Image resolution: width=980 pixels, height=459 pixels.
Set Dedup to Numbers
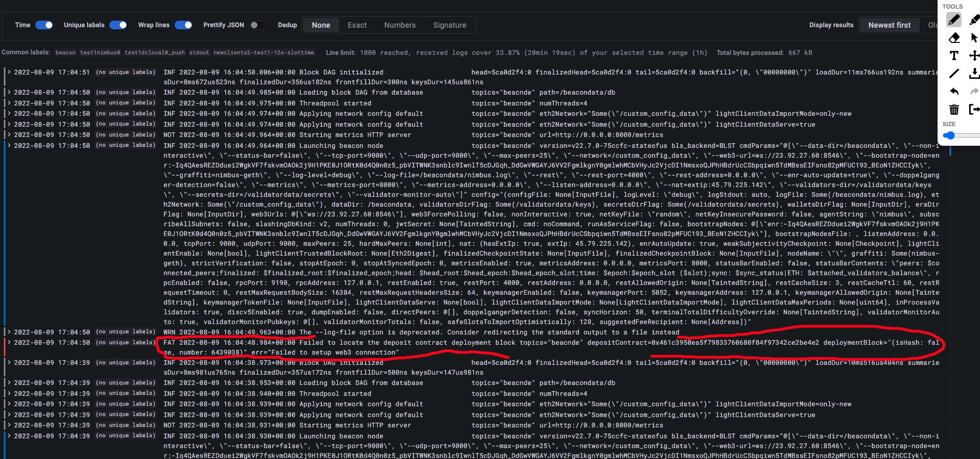(x=400, y=25)
